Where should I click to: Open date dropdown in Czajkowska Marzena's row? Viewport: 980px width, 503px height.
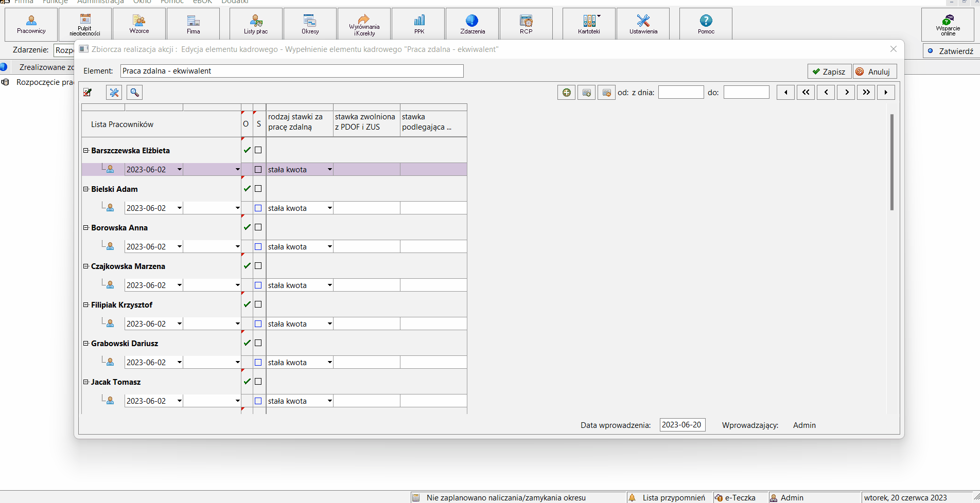tap(179, 285)
